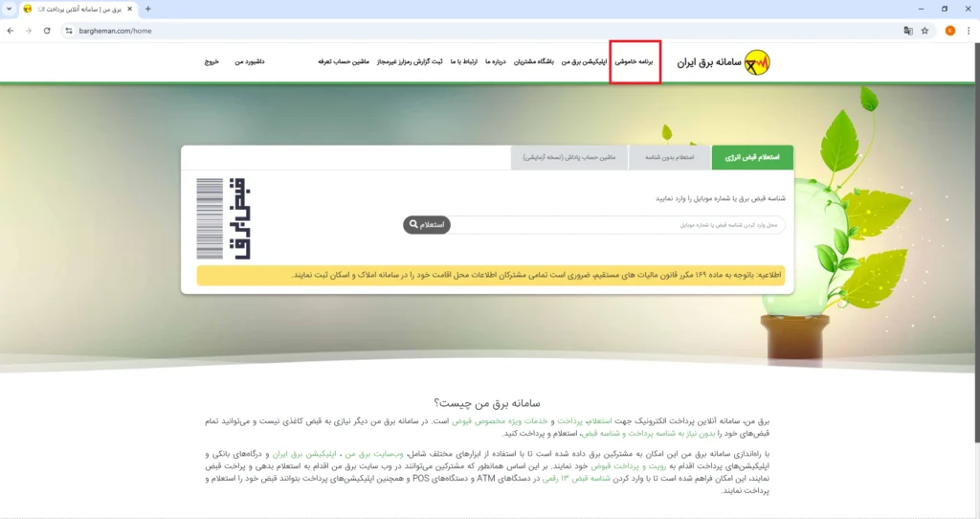Select the green استعلام قبض انرژی tab
This screenshot has width=980, height=519.
[752, 157]
